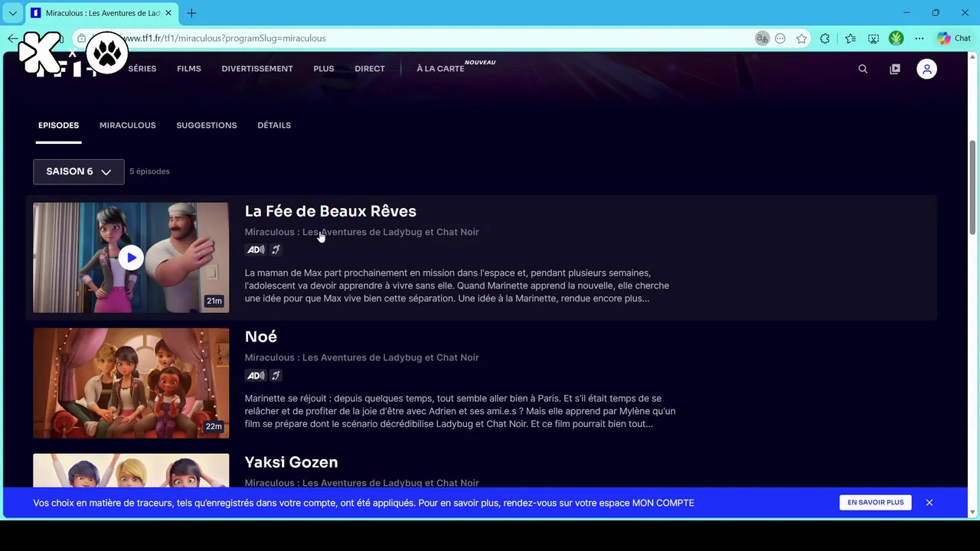Close the Miraculous browser tab
The height and width of the screenshot is (551, 980).
pos(168,13)
